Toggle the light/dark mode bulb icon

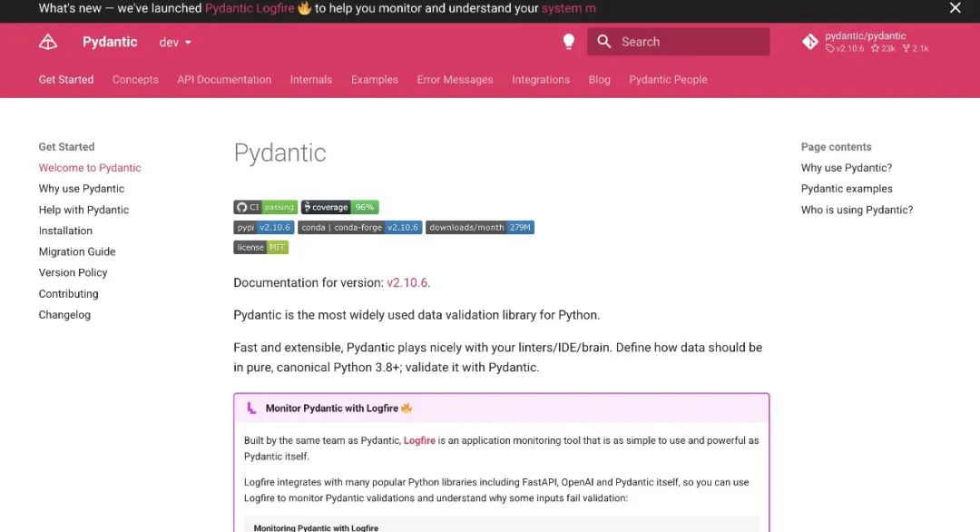coord(568,42)
